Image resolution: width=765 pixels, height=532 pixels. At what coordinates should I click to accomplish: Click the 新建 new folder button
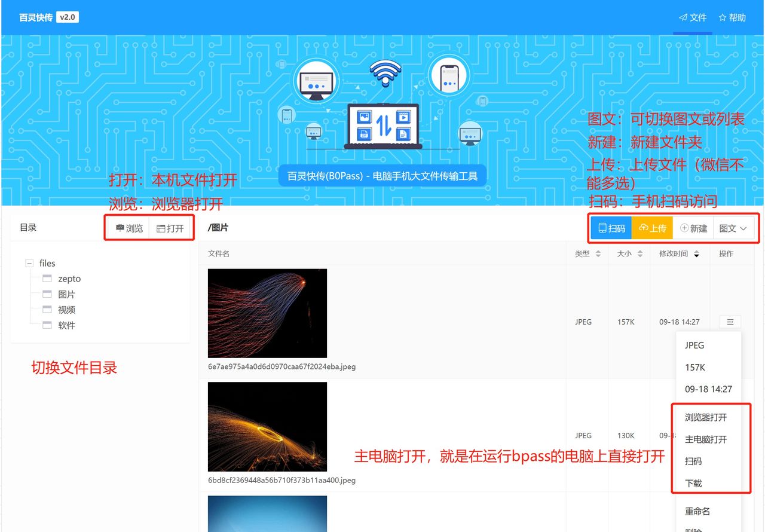(693, 228)
